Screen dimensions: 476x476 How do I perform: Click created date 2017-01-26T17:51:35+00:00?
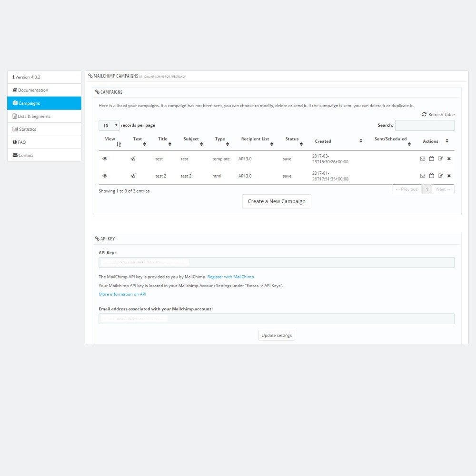click(330, 176)
